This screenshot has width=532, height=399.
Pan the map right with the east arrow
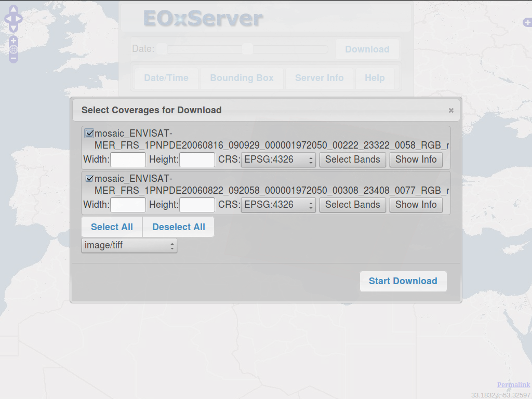pos(19,19)
